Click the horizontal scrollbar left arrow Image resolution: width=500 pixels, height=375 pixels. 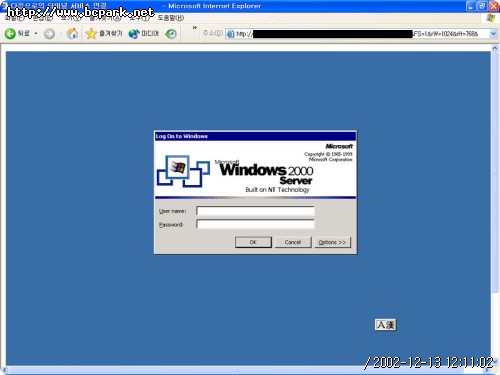pos(4,370)
